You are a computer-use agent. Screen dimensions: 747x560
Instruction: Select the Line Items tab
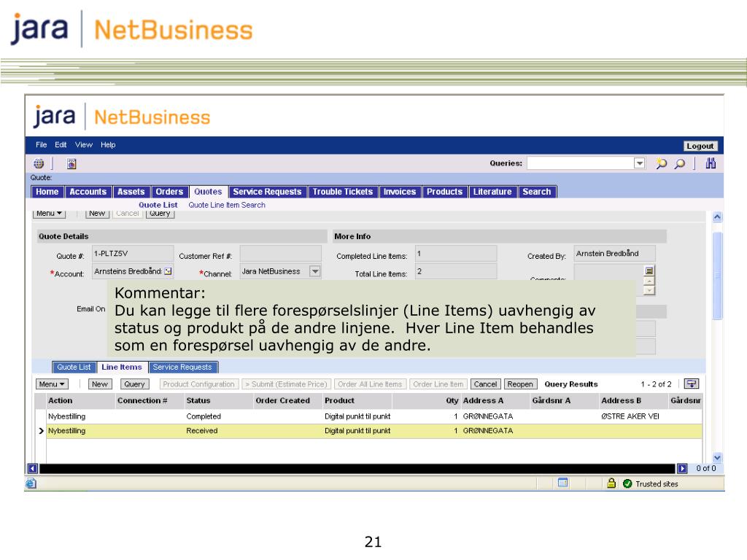click(x=122, y=367)
